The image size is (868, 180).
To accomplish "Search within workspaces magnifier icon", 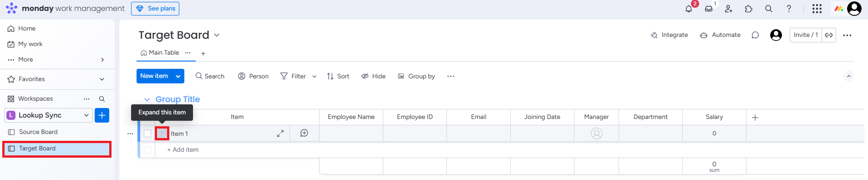I will [x=102, y=99].
